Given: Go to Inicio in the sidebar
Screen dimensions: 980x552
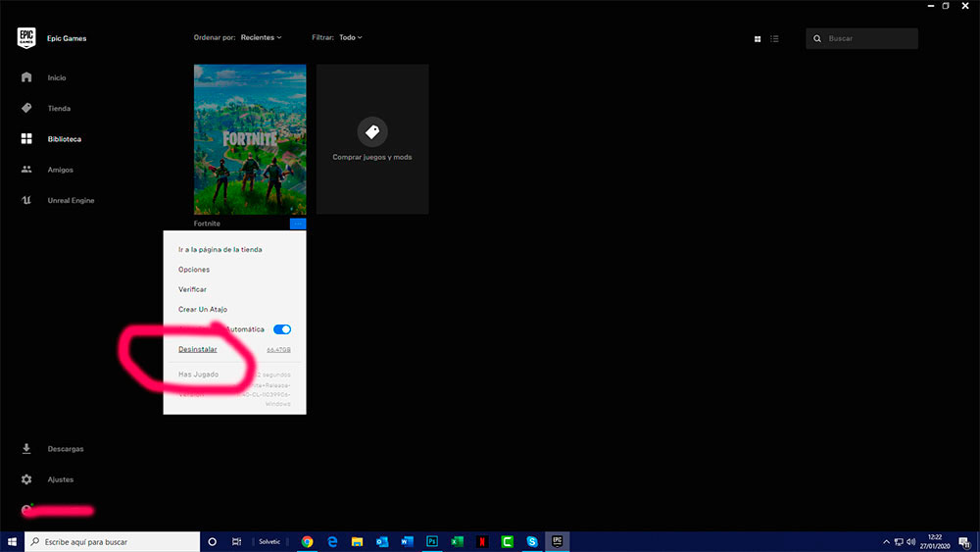Looking at the screenshot, I should pyautogui.click(x=57, y=77).
